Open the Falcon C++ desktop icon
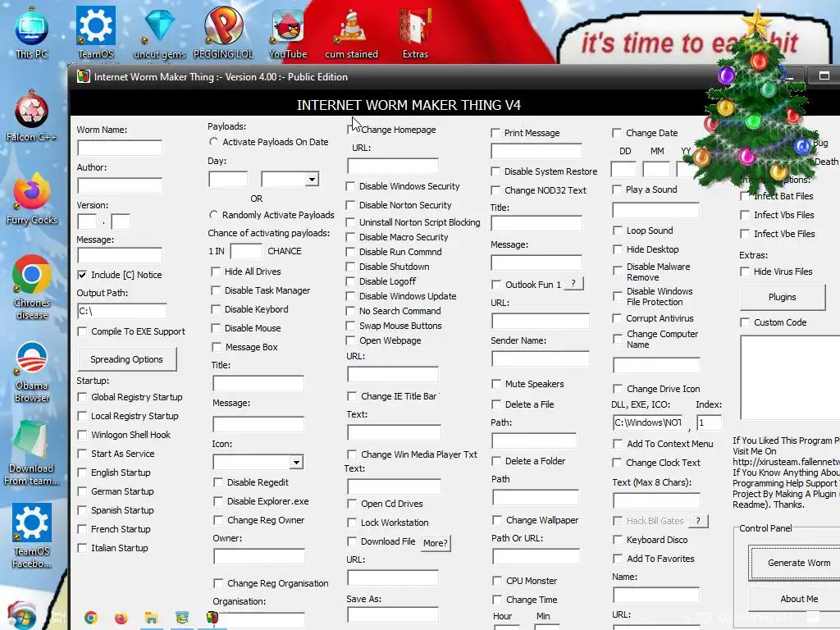Screen dimensions: 840x630 (x=32, y=115)
